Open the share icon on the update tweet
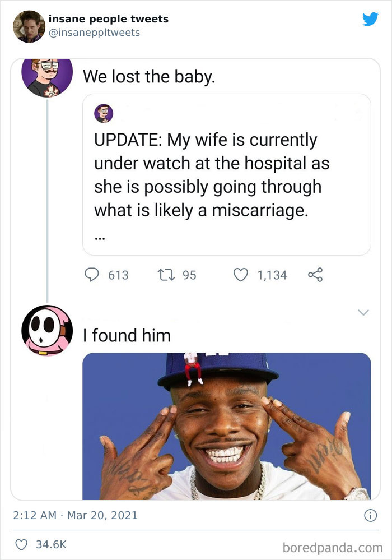This screenshot has width=392, height=560. 315,274
